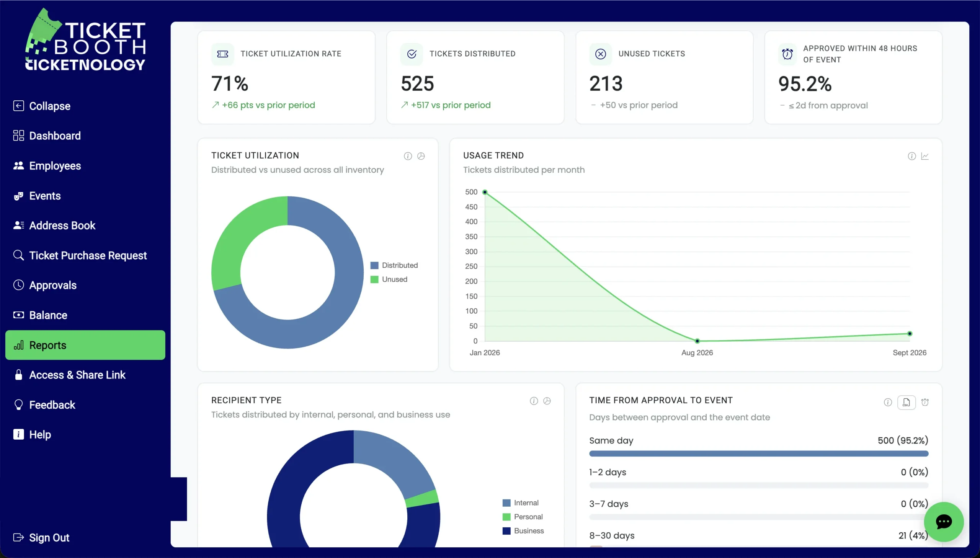The height and width of the screenshot is (558, 980).
Task: Click the '500 (95.2%)' value
Action: click(x=903, y=440)
